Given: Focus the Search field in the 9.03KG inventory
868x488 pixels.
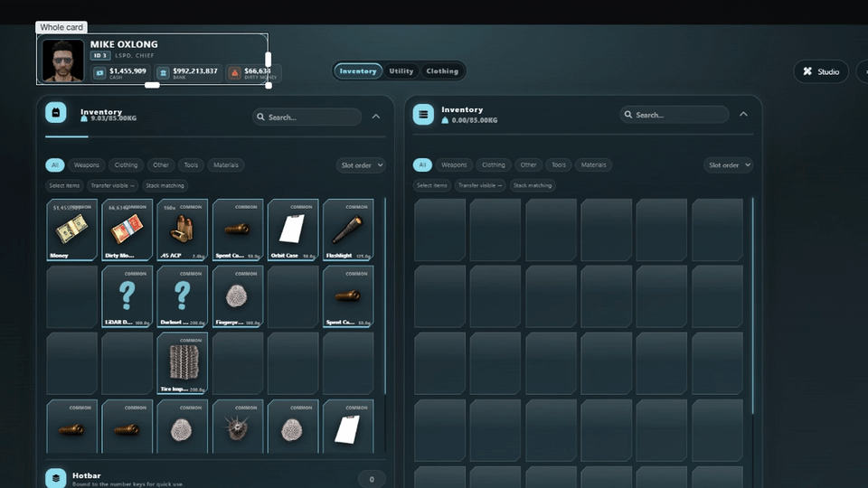Looking at the screenshot, I should pyautogui.click(x=307, y=117).
